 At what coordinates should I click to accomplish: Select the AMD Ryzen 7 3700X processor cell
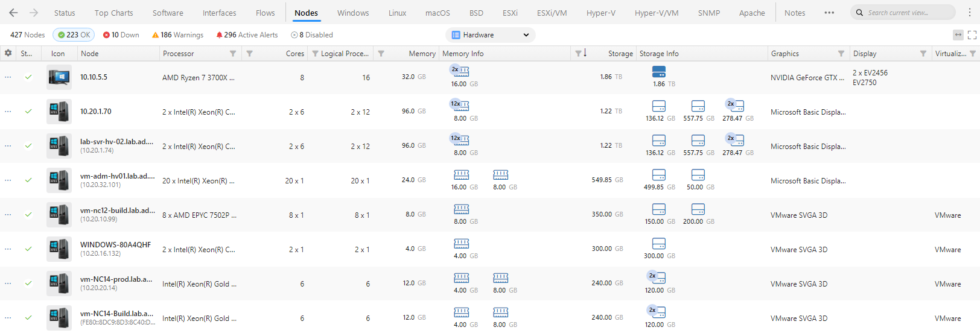[199, 78]
